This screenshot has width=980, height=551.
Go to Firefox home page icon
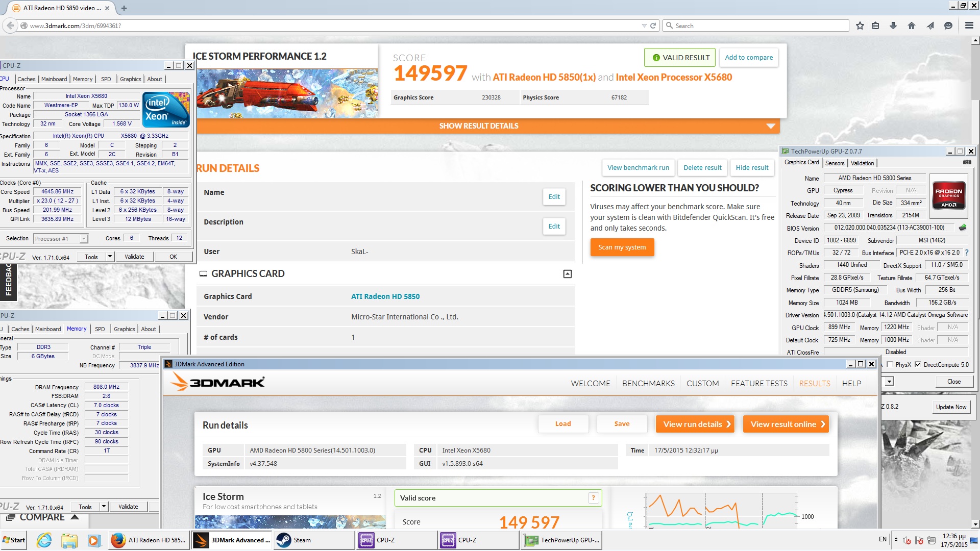point(912,26)
